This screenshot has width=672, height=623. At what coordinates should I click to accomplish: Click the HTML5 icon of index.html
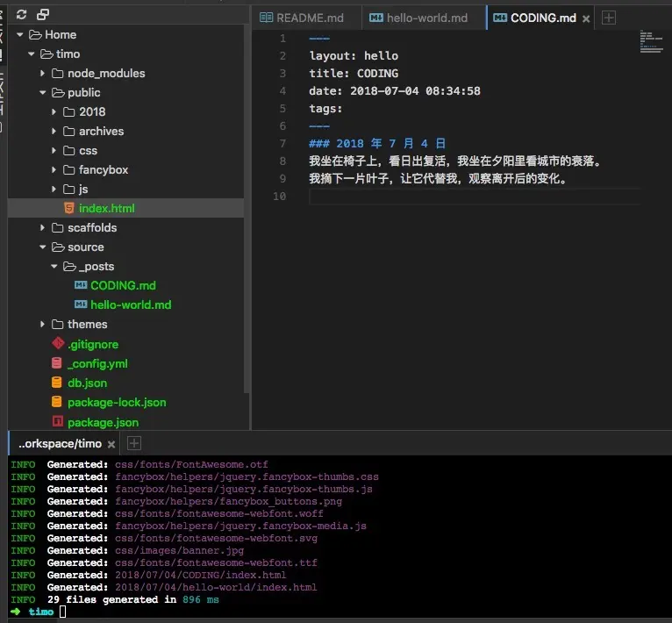tap(68, 208)
